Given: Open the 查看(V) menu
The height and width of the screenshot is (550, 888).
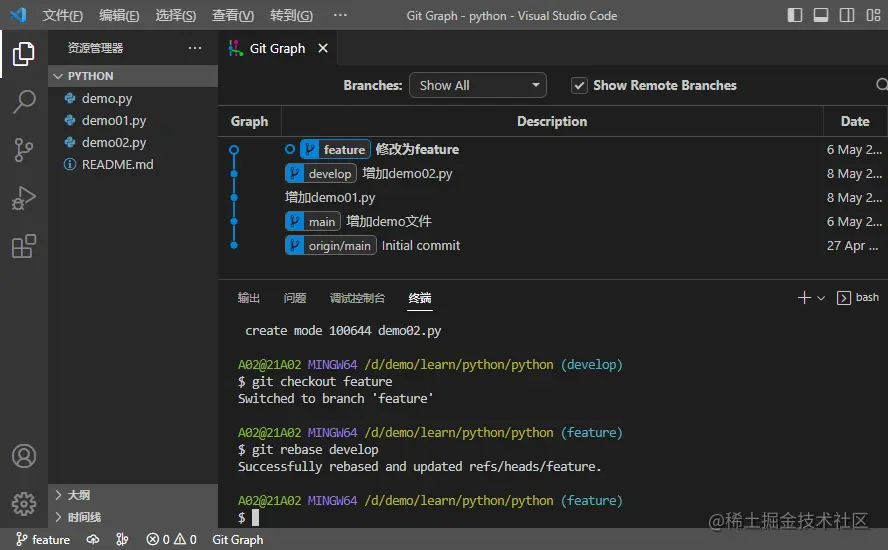Looking at the screenshot, I should point(233,15).
